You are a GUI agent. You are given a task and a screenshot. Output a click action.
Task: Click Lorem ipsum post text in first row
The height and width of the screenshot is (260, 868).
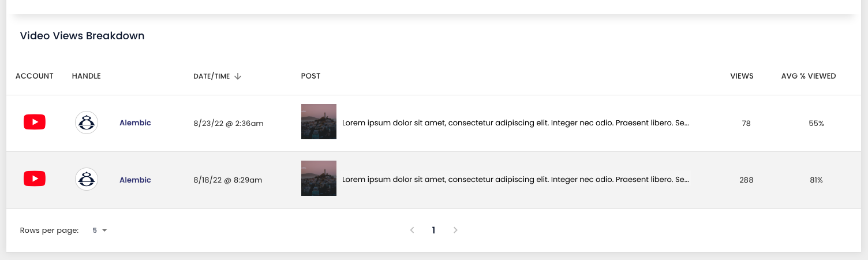click(516, 123)
